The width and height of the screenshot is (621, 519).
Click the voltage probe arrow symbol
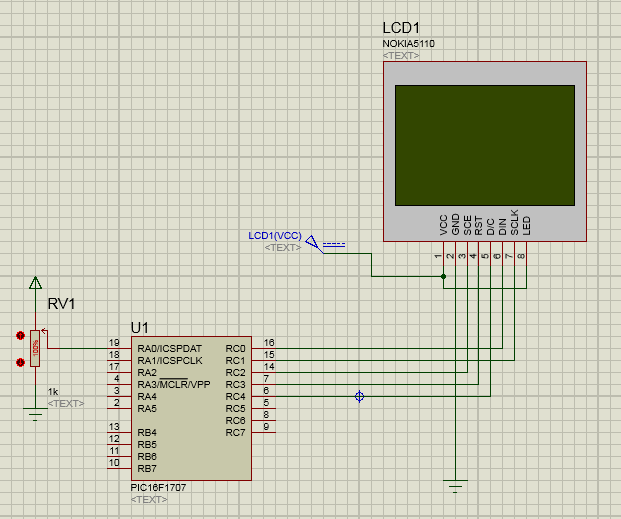(x=312, y=242)
